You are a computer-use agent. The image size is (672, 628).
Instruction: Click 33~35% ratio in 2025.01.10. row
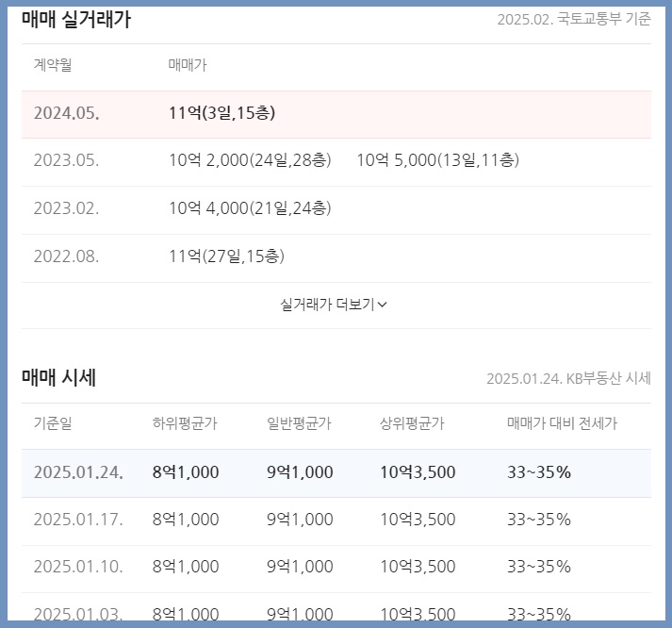click(x=539, y=567)
